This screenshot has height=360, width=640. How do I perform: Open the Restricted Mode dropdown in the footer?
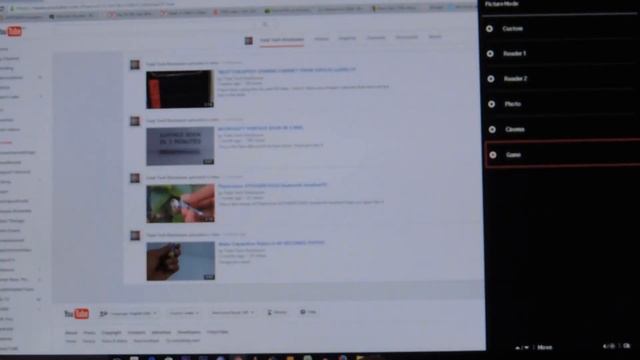[232, 313]
